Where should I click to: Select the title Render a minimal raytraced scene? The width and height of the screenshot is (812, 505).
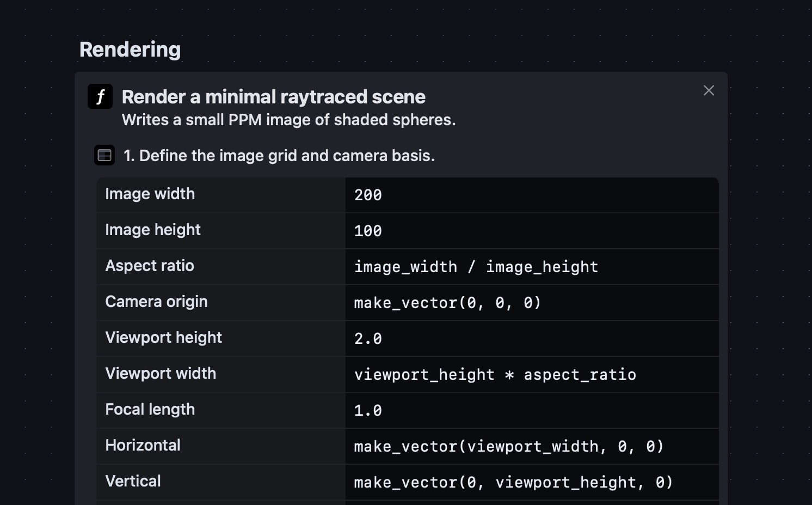(x=274, y=96)
